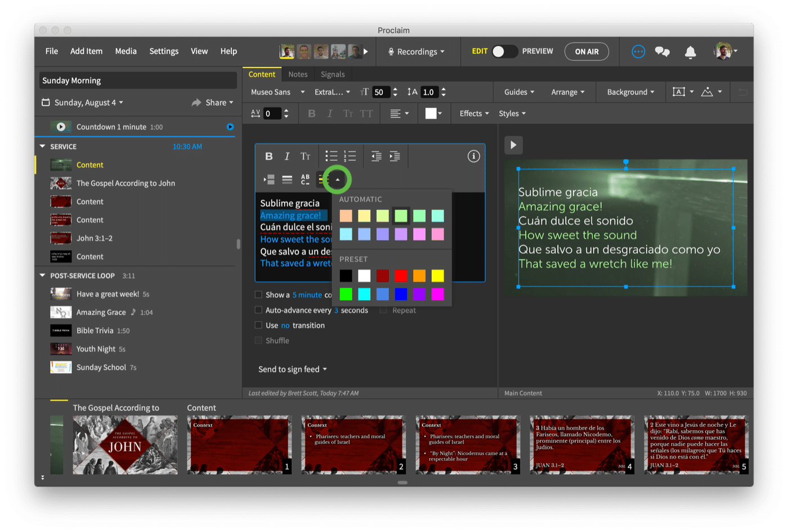Viewport: 788px width, 532px height.
Task: Open the Add Item menu
Action: (86, 51)
